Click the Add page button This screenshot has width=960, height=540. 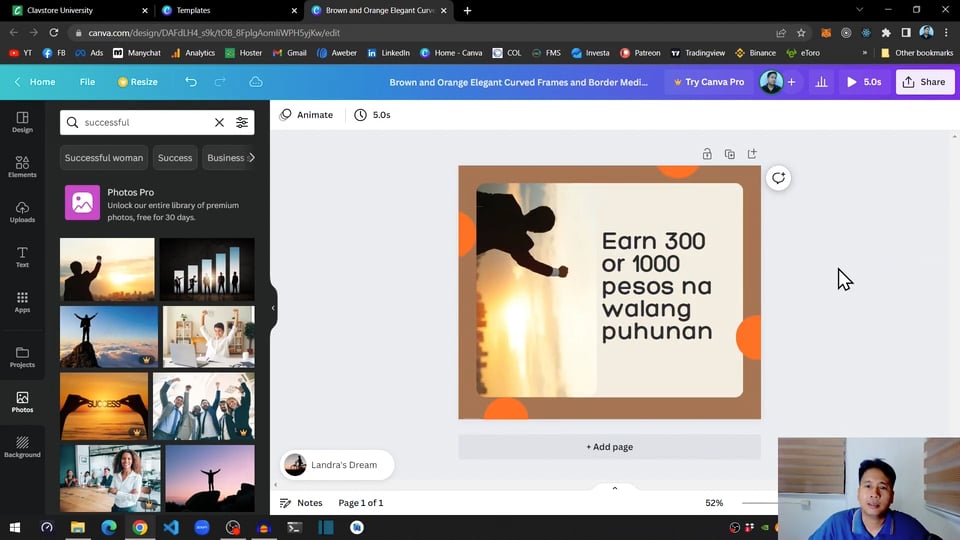(609, 447)
